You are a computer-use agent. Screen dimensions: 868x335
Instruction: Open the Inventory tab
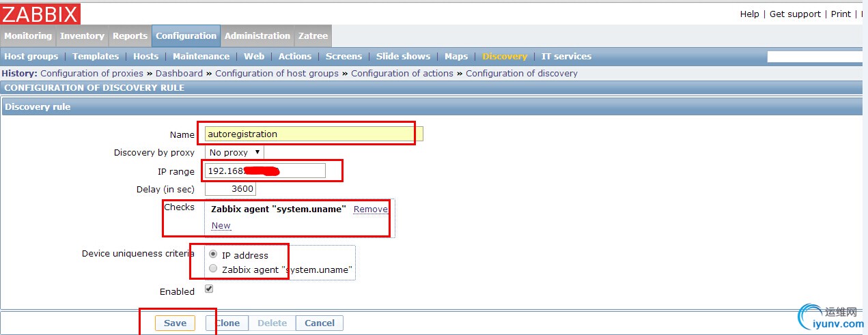pos(82,36)
